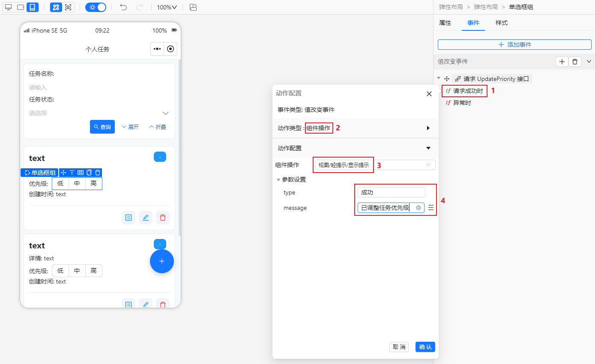Switch to the 属性 tab

(x=445, y=23)
